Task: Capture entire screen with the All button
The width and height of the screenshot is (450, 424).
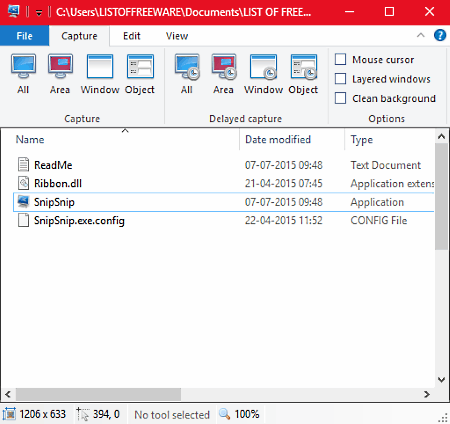Action: (x=23, y=74)
